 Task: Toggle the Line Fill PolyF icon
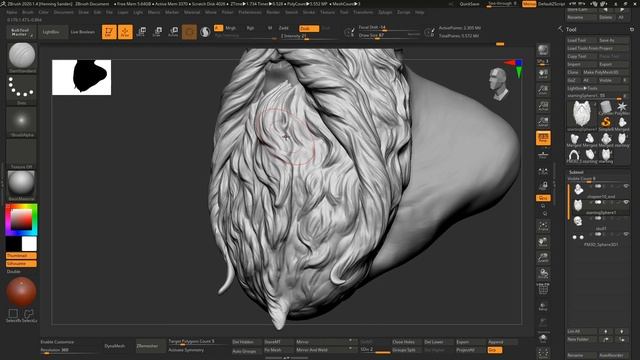(x=543, y=289)
